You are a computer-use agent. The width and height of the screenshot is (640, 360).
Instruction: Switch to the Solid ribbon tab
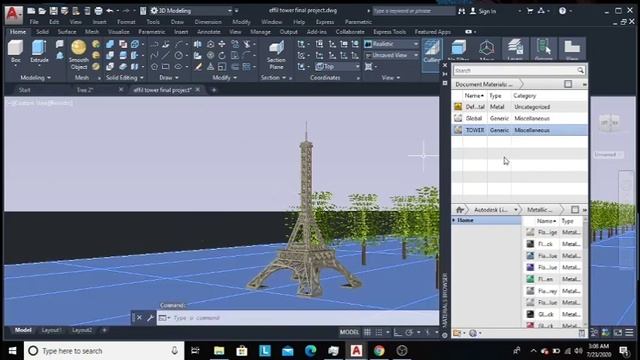pos(42,32)
